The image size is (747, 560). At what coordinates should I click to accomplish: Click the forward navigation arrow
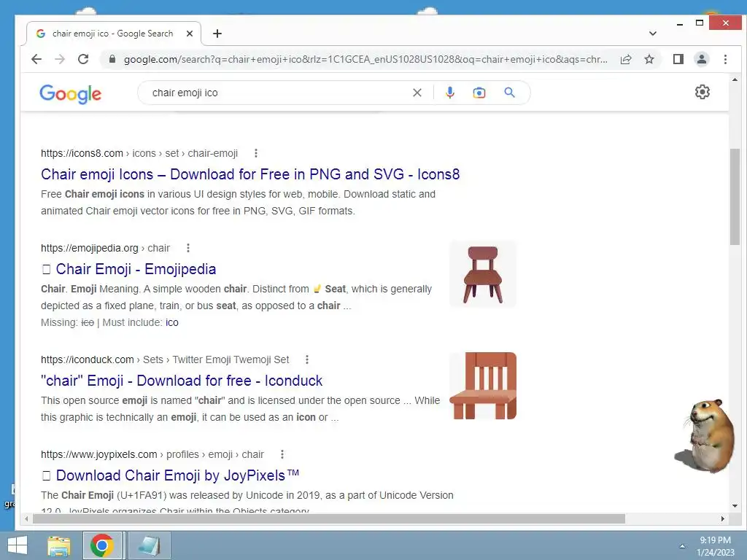[60, 59]
